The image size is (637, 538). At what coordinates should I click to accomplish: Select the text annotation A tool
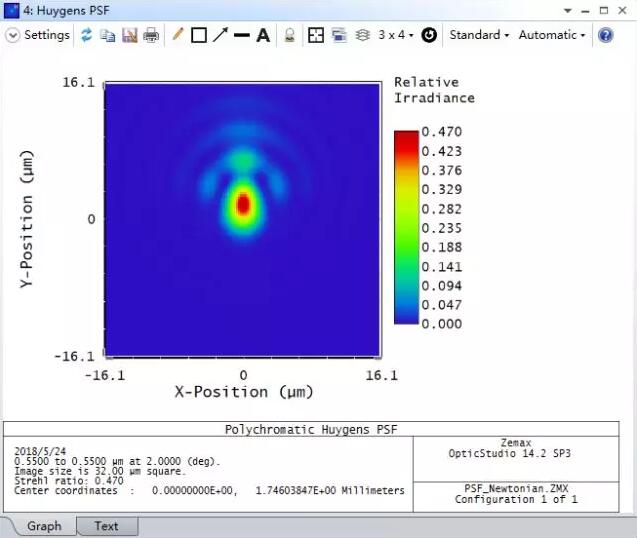pos(263,35)
